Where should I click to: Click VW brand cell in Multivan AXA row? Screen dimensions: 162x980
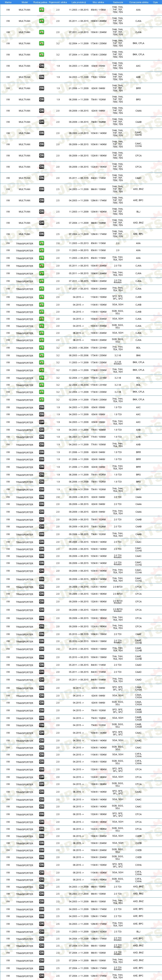(x=8, y=10)
